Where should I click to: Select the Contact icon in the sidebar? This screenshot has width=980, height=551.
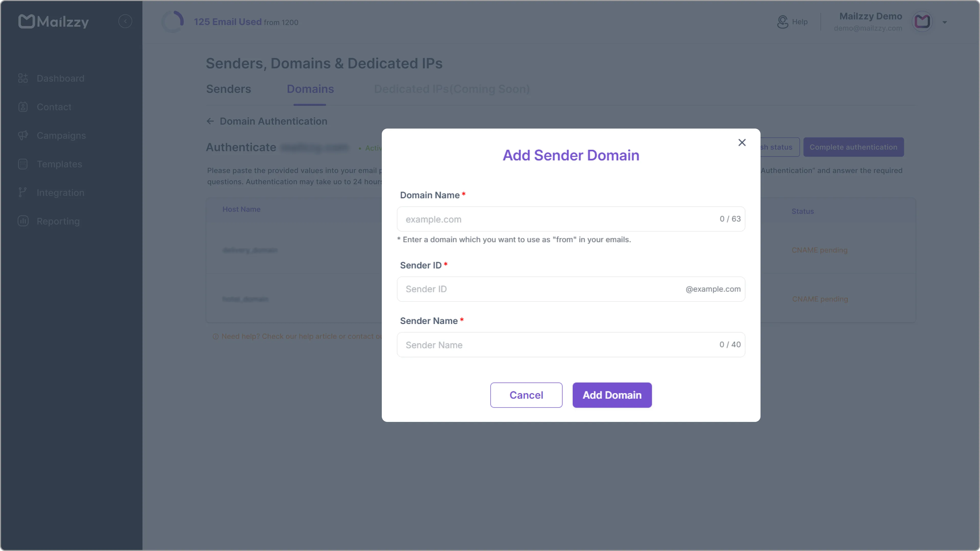pyautogui.click(x=23, y=107)
